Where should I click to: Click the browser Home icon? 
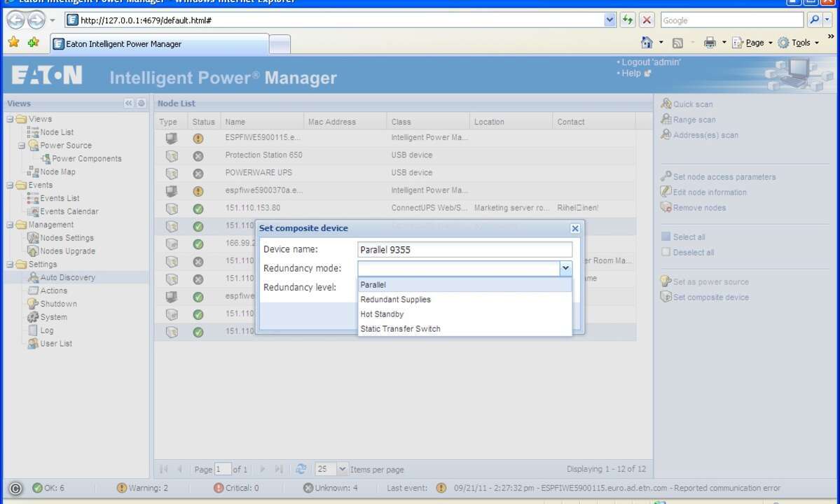tap(647, 43)
